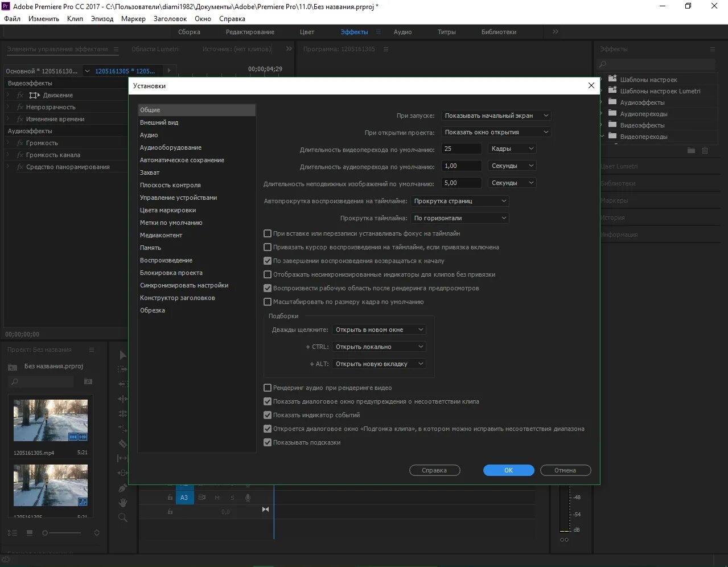Open Effect Controls panel menu icon
728x567 pixels.
coord(116,50)
